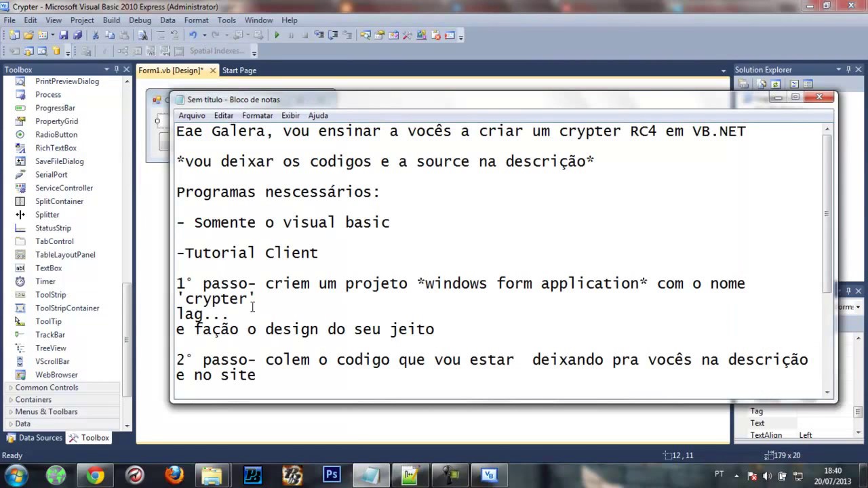Click the Open File toolbar icon
The width and height of the screenshot is (868, 488).
[x=28, y=35]
